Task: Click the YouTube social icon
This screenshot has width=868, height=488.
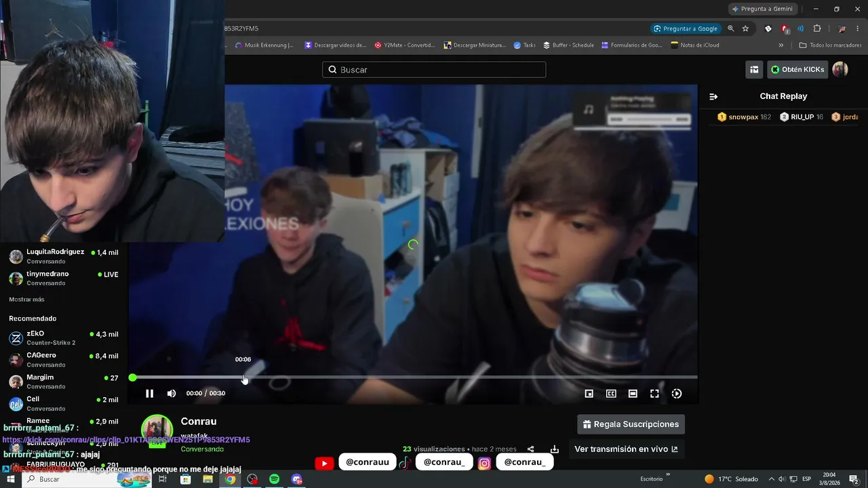Action: pos(324,463)
